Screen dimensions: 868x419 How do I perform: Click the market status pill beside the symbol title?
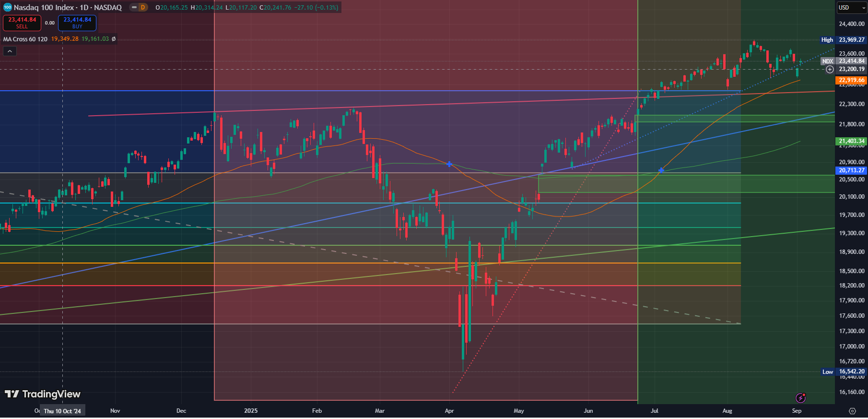pyautogui.click(x=134, y=7)
